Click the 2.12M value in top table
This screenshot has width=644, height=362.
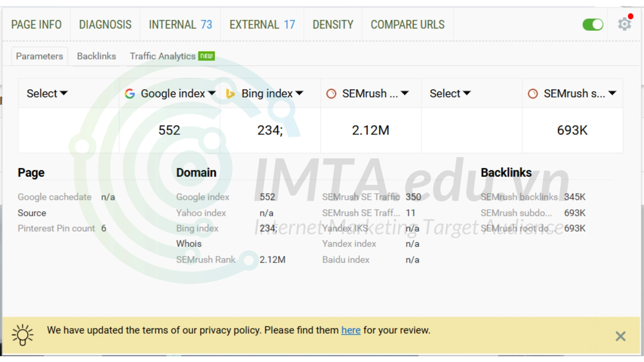coord(371,130)
